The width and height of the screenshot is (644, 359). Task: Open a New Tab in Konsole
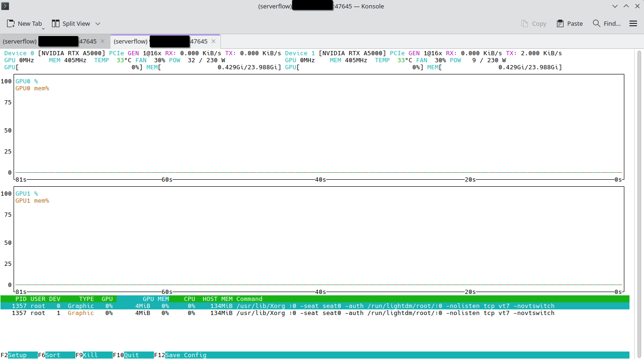(24, 23)
